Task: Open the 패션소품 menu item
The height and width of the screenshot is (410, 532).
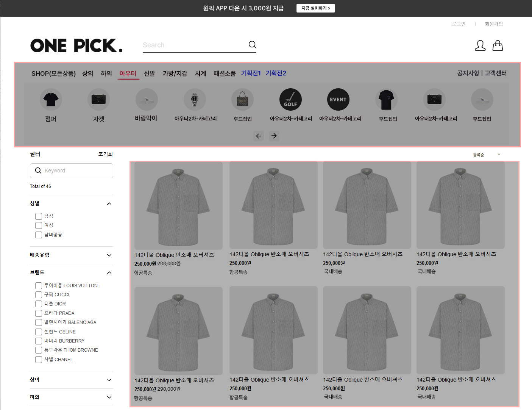Action: [225, 73]
